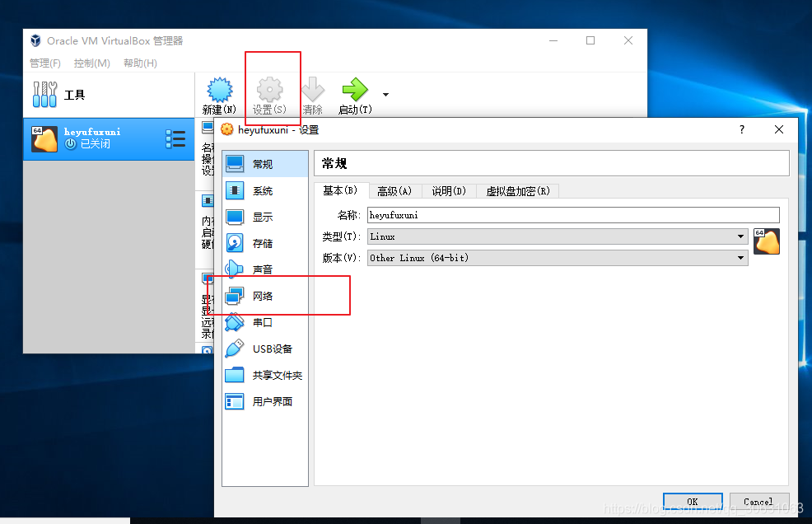Click the New (新建) VM starburst icon
The width and height of the screenshot is (812, 524).
[220, 90]
